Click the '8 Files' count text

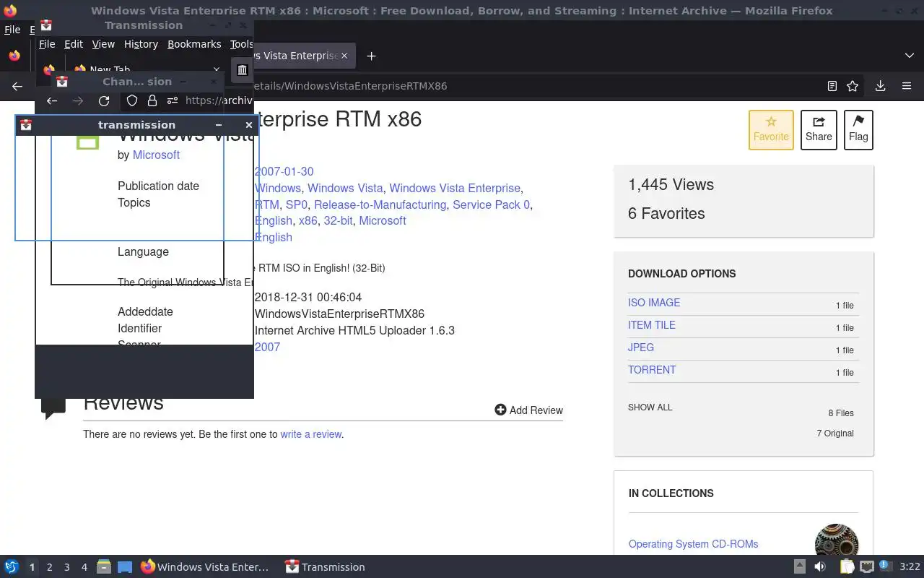[841, 413]
